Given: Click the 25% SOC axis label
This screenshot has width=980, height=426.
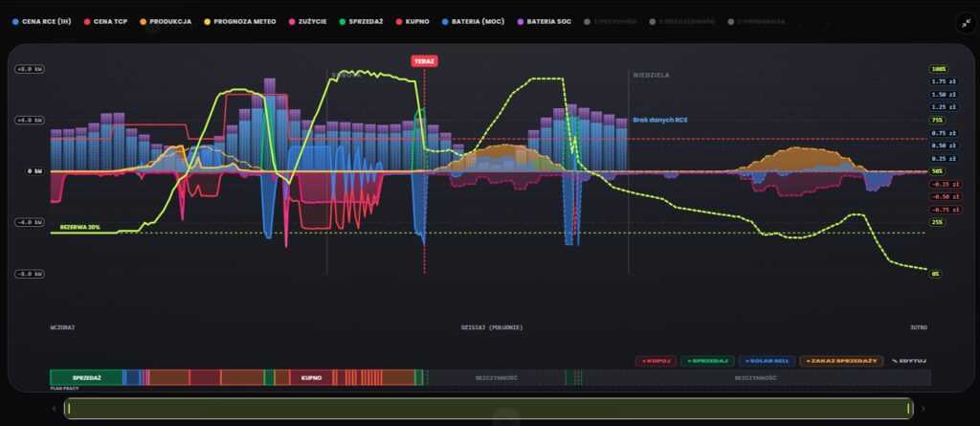Looking at the screenshot, I should [x=938, y=222].
